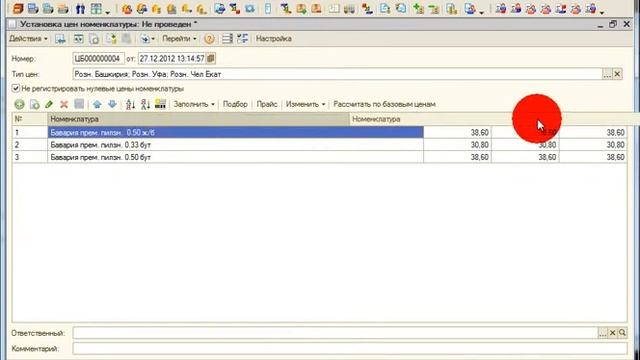Click the highlighted Номенклатура column header
The height and width of the screenshot is (360, 640).
click(198, 119)
